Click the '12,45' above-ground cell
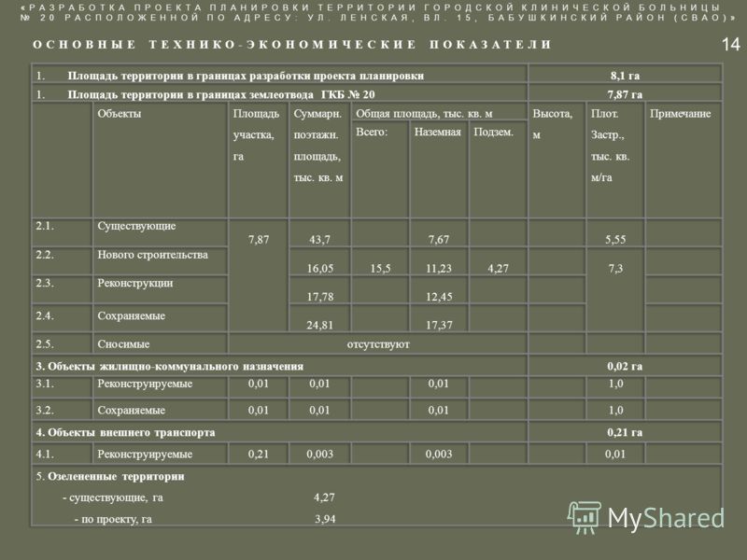Viewport: 747px width, 560px height. click(x=439, y=297)
